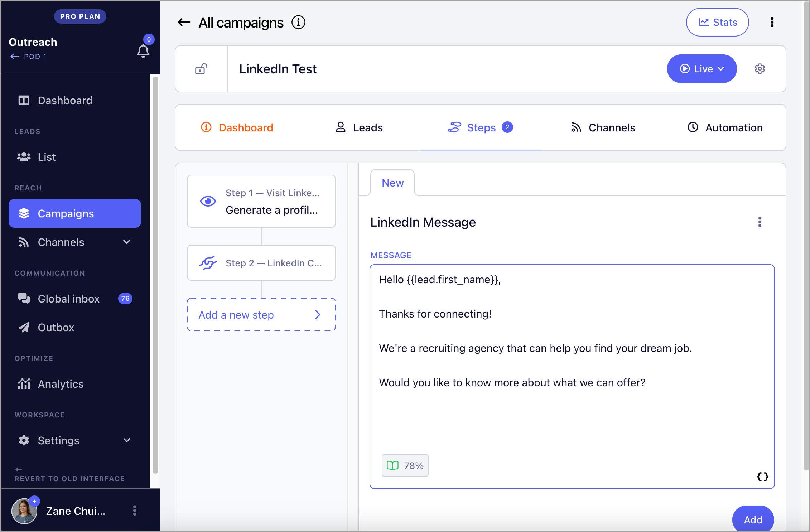Add a new step

point(261,315)
